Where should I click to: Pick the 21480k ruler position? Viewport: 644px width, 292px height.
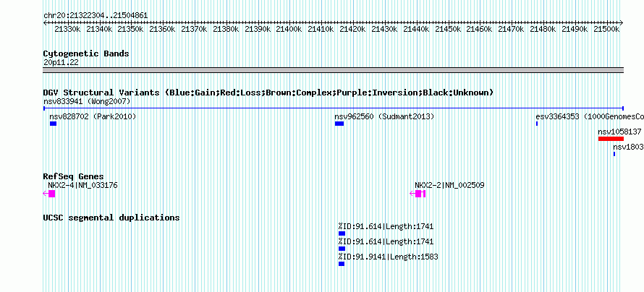point(543,29)
